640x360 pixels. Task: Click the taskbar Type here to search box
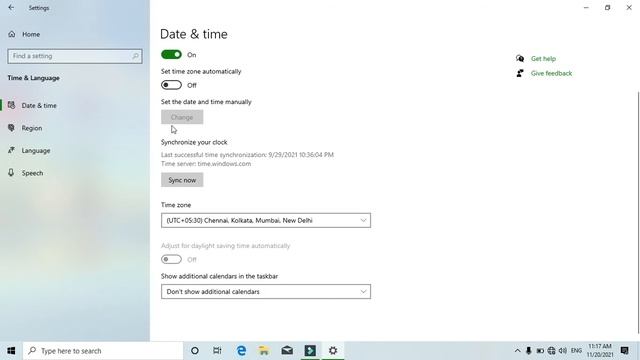tap(103, 351)
